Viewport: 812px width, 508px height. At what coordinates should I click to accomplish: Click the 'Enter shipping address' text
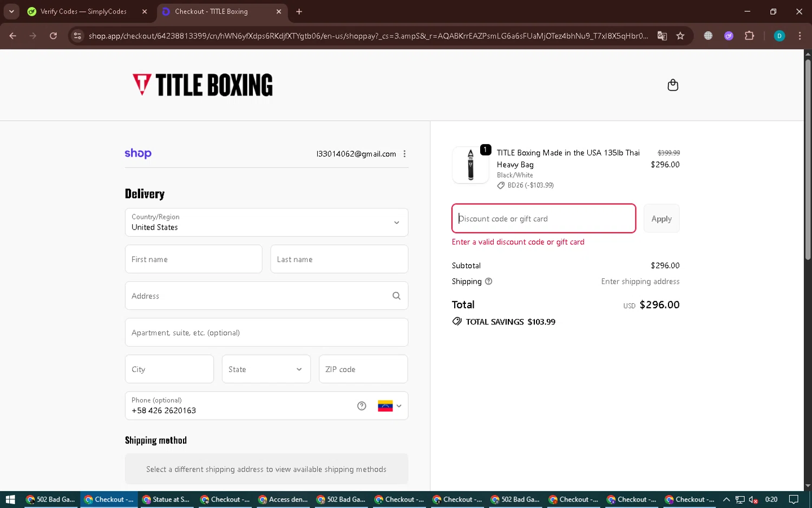[640, 282]
